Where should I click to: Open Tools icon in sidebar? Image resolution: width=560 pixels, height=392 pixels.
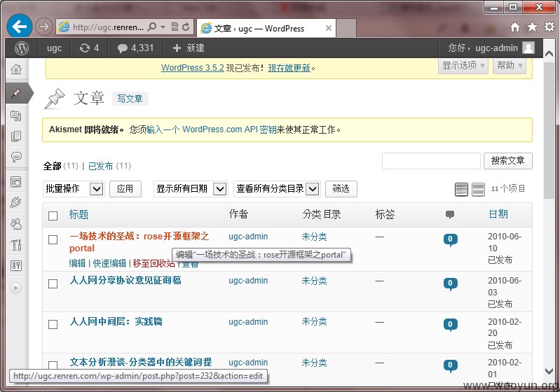click(x=16, y=245)
